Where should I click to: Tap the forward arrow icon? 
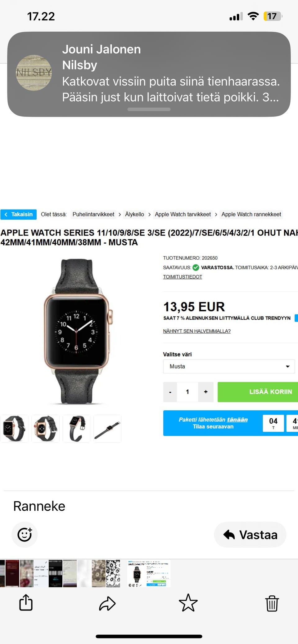point(107,603)
